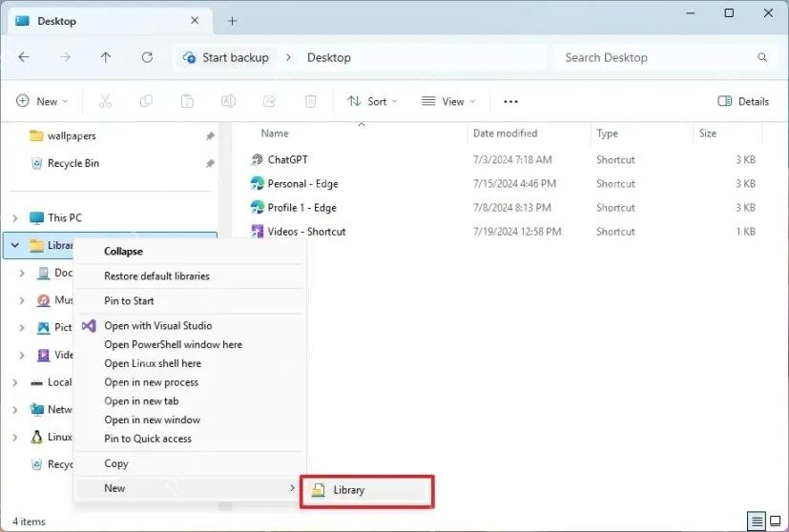Expand the Documents library chevron

(x=22, y=273)
